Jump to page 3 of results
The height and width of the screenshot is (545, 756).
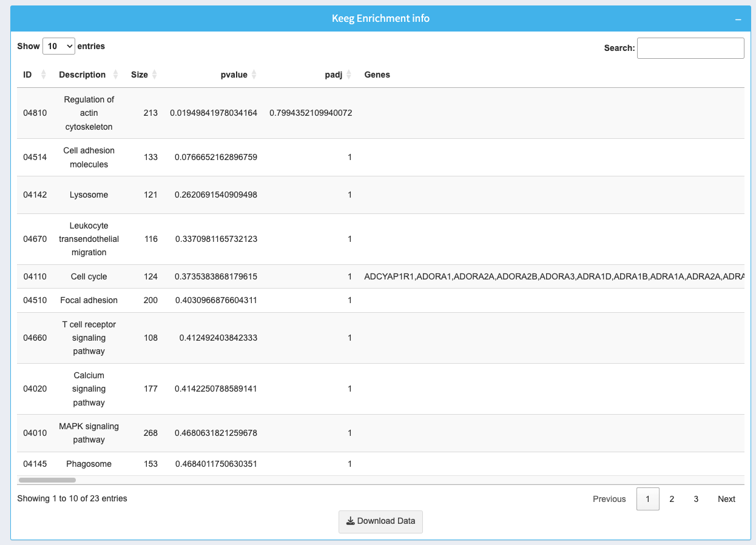696,499
